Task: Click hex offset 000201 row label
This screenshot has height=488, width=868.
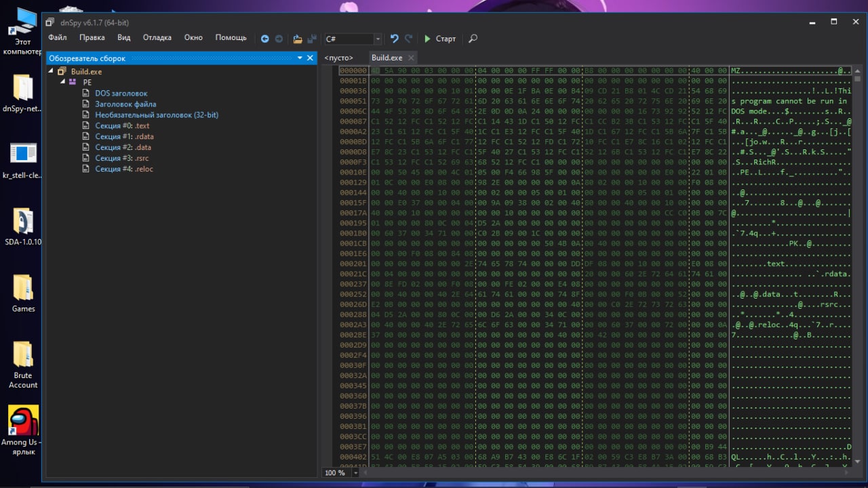Action: click(353, 264)
